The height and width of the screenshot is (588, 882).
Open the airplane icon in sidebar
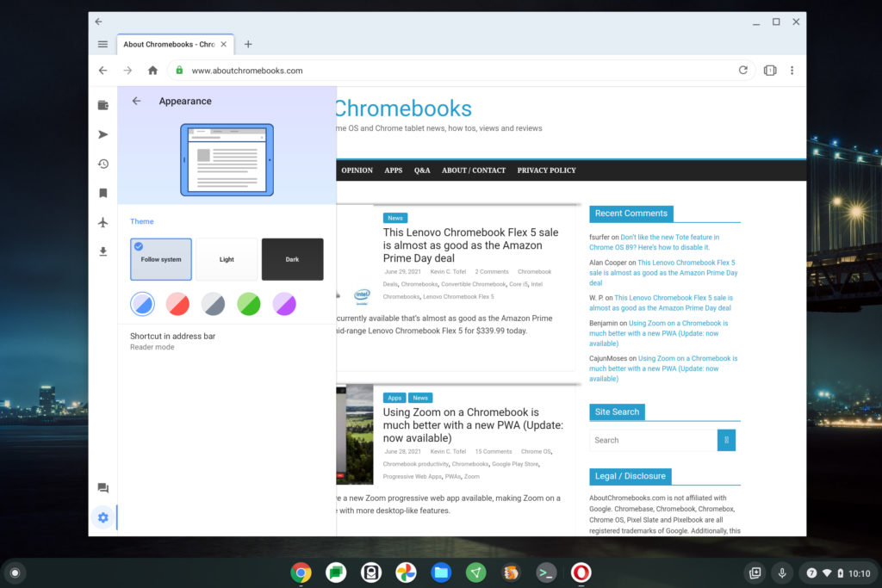(103, 222)
